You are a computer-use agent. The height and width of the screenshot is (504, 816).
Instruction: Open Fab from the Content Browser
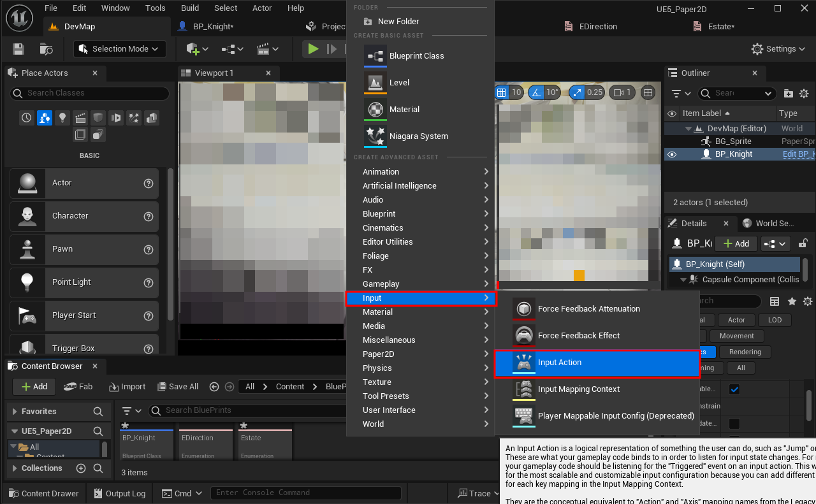78,387
